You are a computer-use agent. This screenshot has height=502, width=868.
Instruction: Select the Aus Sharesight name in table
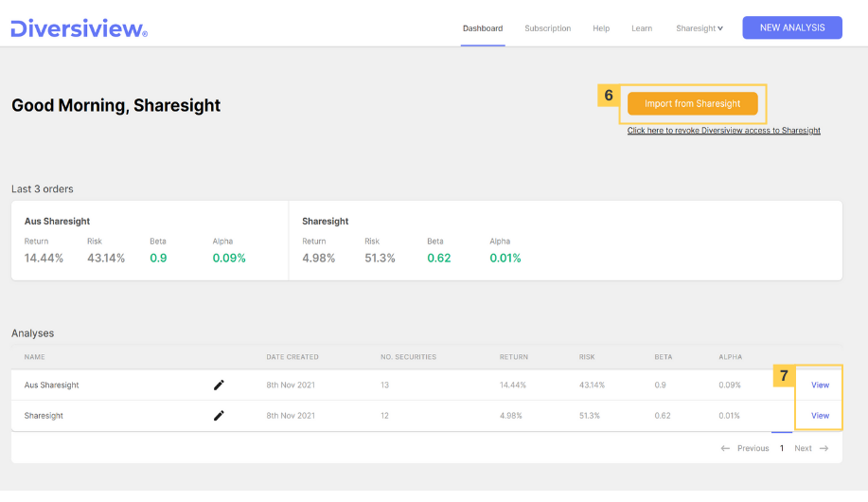[x=51, y=385]
